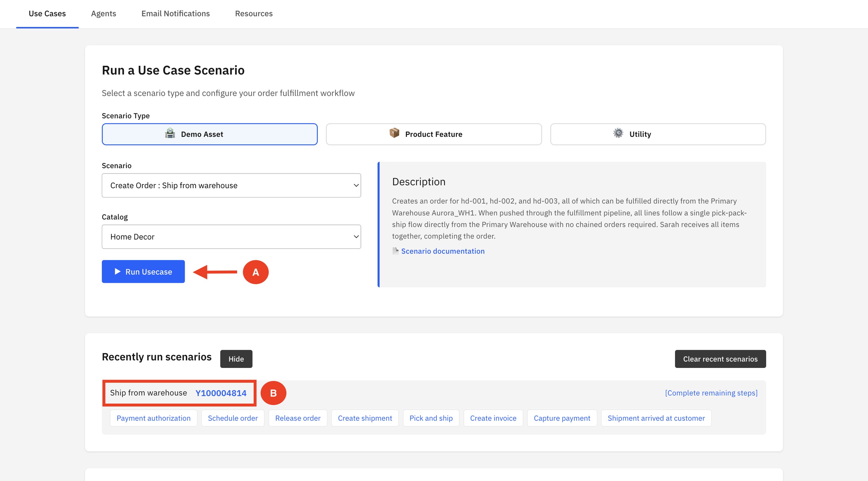The height and width of the screenshot is (481, 868).
Task: Open the Catalog dropdown
Action: click(231, 236)
